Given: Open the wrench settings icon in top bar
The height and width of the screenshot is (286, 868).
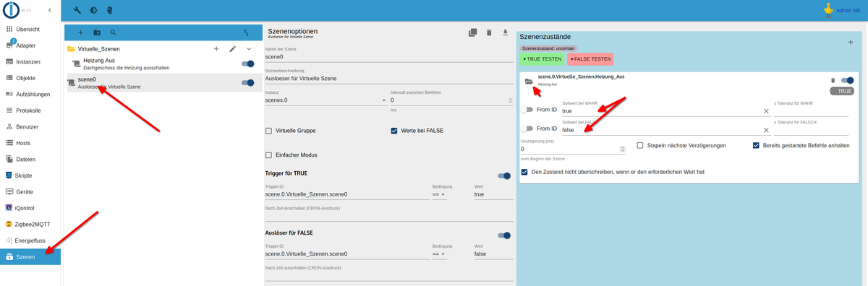Looking at the screenshot, I should (77, 11).
